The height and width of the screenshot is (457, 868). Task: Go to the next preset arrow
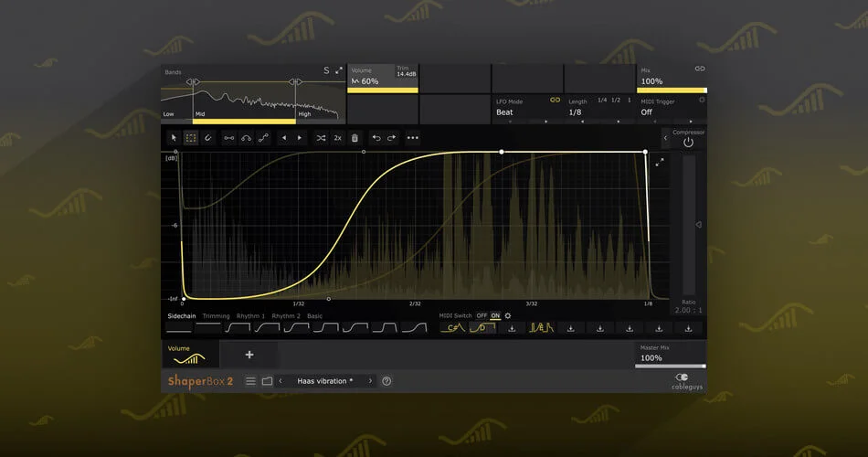click(x=370, y=381)
